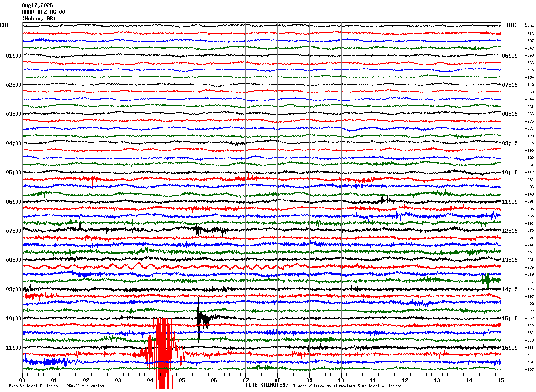
Task: Click the "Each Vertical Division = 250.00 microvolts" note
Action: [57, 386]
